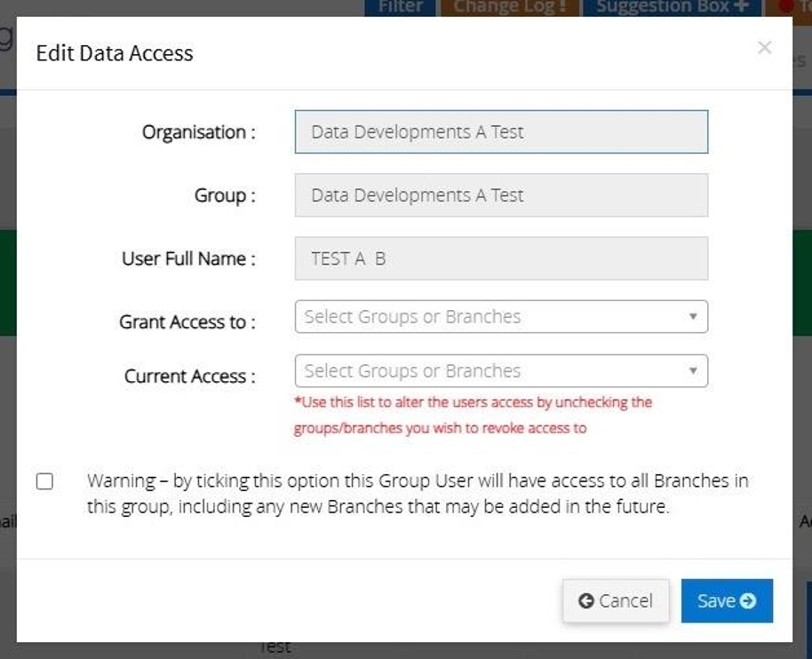Viewport: 812px width, 659px height.
Task: Click the Warning text beside the checkbox
Action: [x=418, y=494]
